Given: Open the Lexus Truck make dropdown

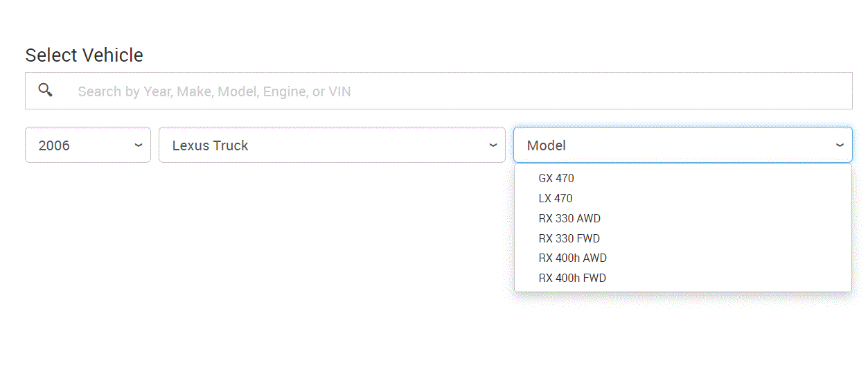Looking at the screenshot, I should tap(331, 145).
